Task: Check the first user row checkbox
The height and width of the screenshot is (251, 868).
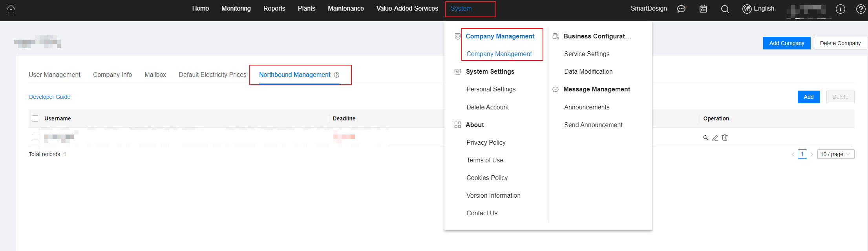Action: [x=35, y=137]
